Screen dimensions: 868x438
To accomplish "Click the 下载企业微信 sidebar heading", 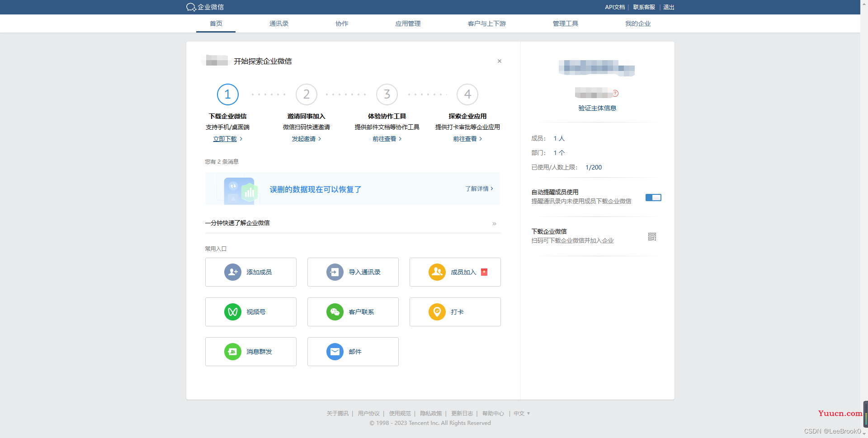I will [x=549, y=231].
